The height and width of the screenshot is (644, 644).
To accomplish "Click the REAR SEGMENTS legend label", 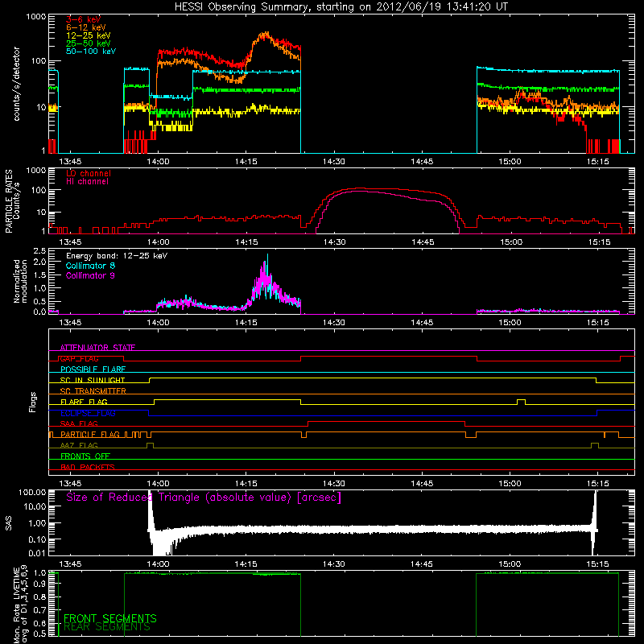I will coord(107,627).
